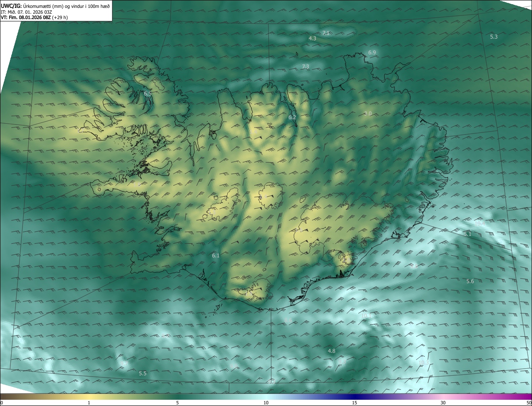Click the map value "5.3" in the top-right corner
The width and height of the screenshot is (532, 406).
coord(494,37)
